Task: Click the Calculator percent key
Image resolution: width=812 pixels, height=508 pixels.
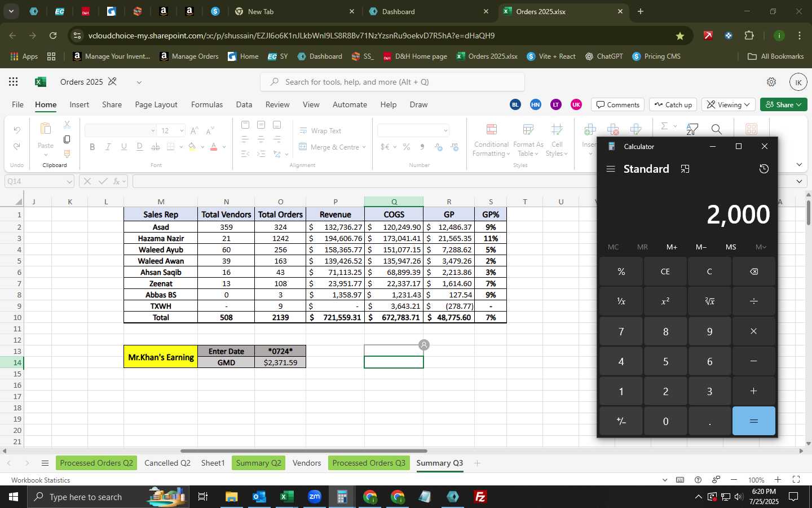Action: click(x=621, y=271)
